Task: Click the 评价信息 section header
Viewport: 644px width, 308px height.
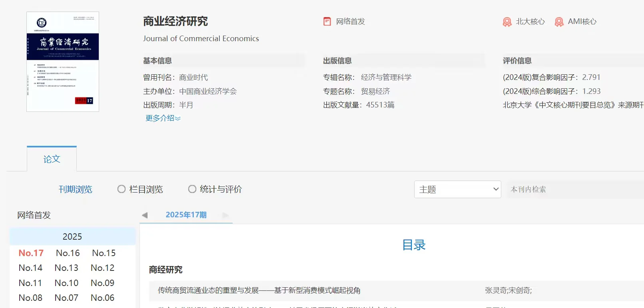Action: [x=517, y=61]
